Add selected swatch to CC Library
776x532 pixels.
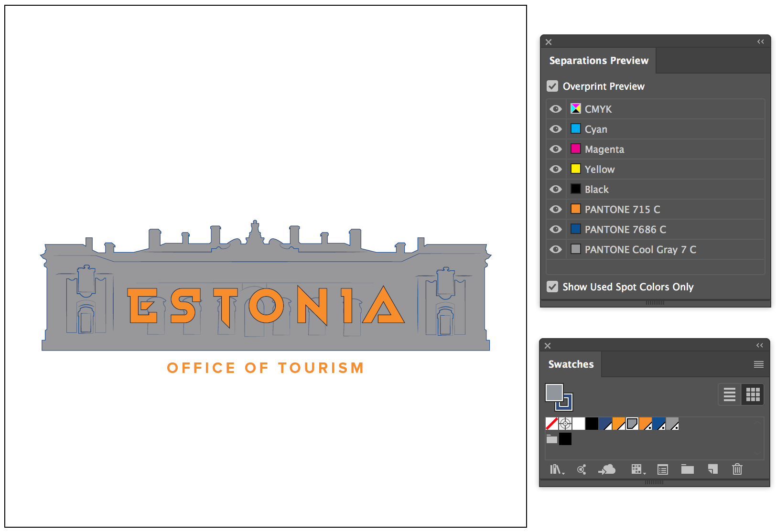click(x=607, y=469)
